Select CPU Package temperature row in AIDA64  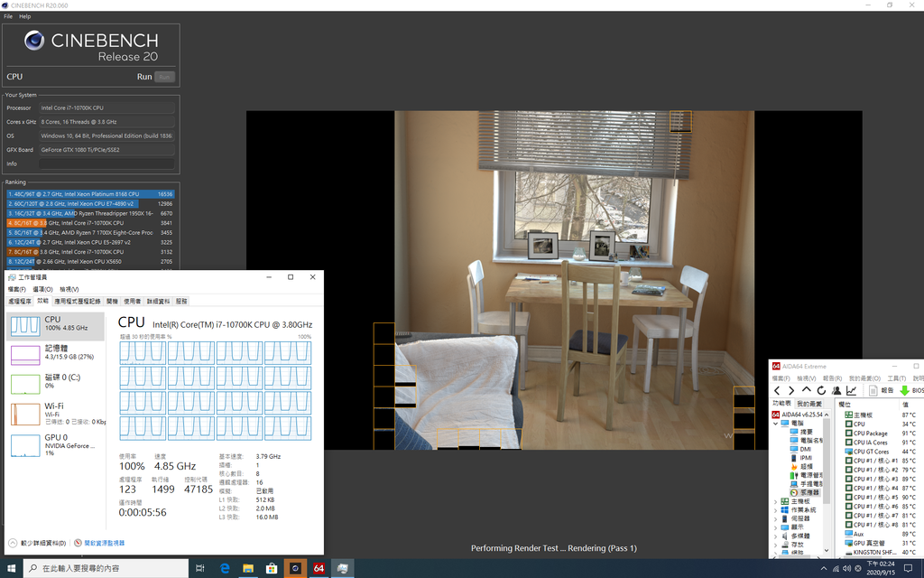point(880,433)
